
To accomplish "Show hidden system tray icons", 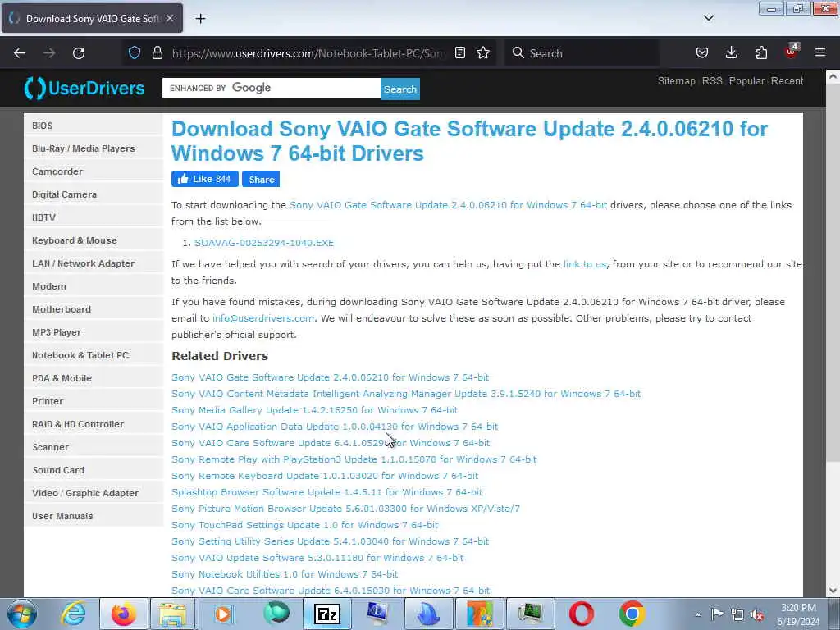I will pyautogui.click(x=697, y=614).
